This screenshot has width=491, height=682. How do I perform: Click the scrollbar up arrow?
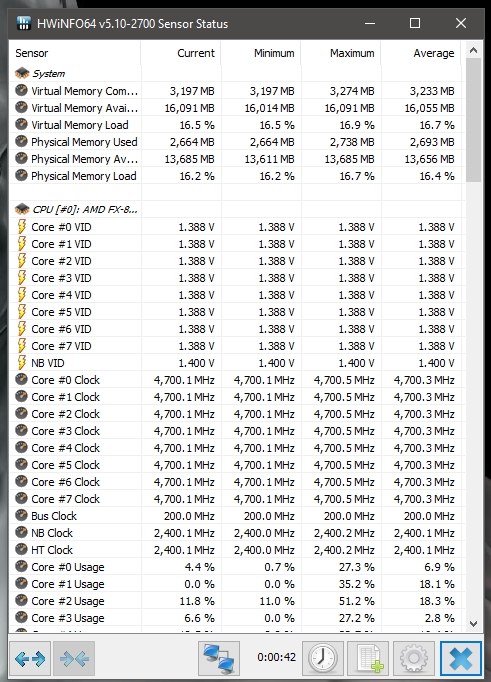click(x=474, y=50)
